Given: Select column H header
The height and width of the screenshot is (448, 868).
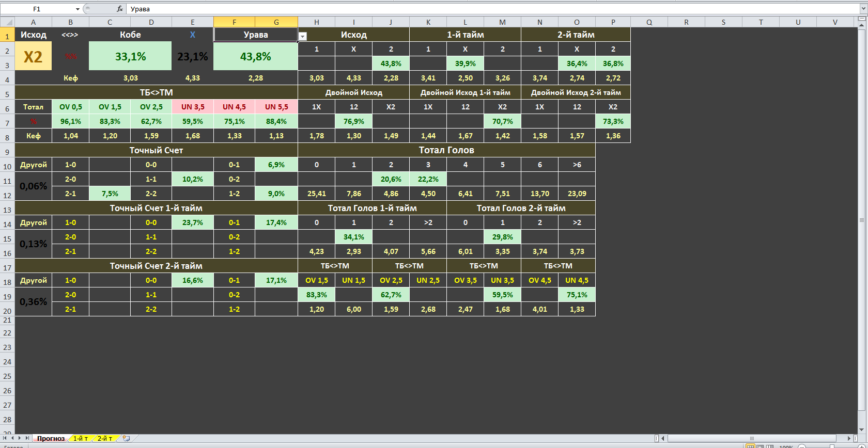Looking at the screenshot, I should coord(317,22).
